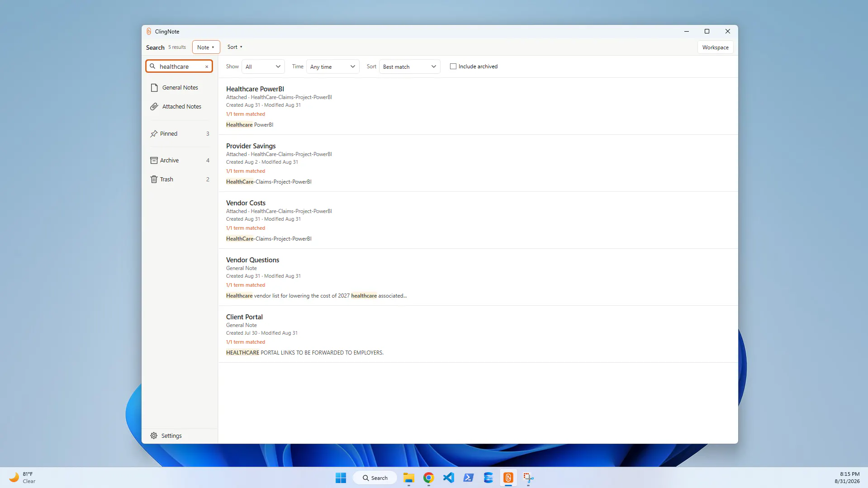Click the Pinned count 3
Viewport: 868px width, 488px height.
(208, 134)
